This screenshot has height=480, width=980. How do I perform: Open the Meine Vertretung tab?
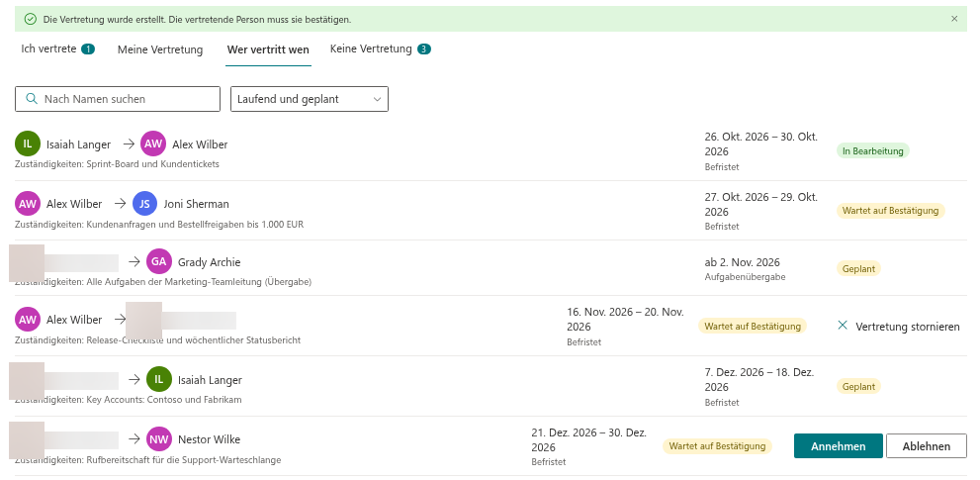coord(160,49)
